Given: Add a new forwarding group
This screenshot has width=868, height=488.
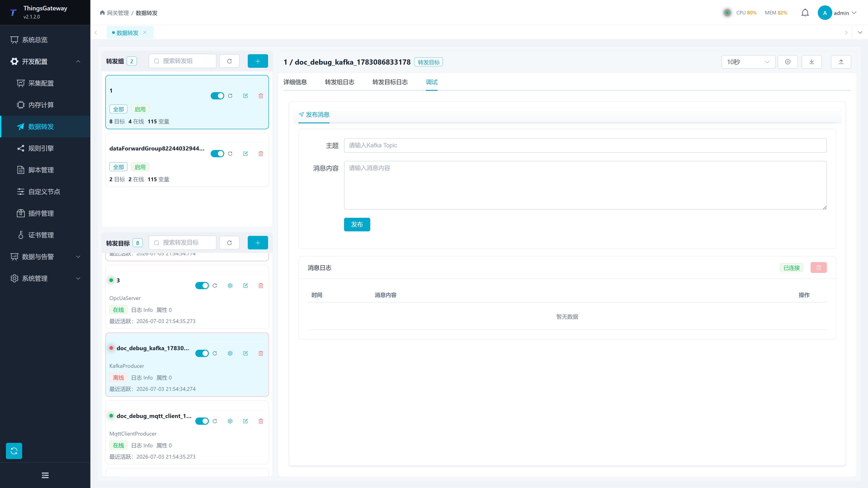Looking at the screenshot, I should pos(258,61).
